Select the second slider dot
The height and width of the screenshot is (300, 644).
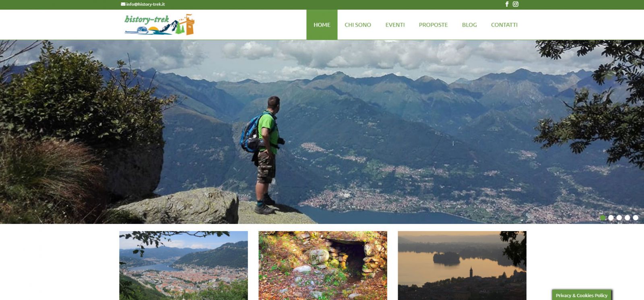point(611,217)
